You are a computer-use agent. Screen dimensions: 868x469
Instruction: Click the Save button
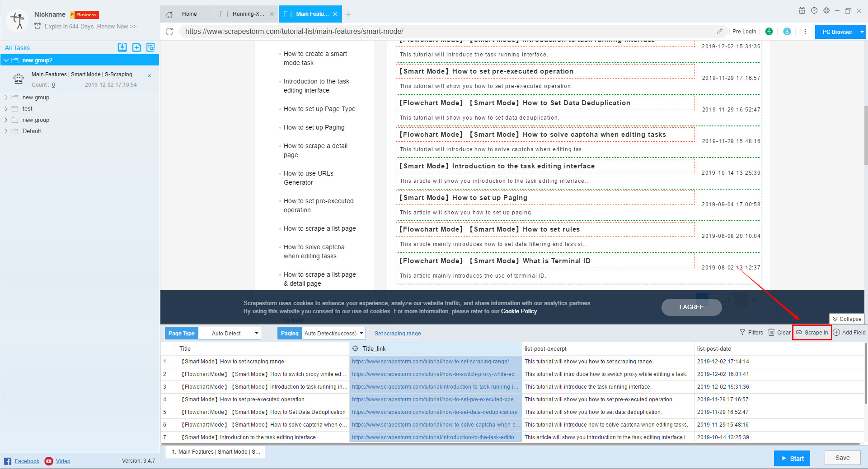point(842,458)
